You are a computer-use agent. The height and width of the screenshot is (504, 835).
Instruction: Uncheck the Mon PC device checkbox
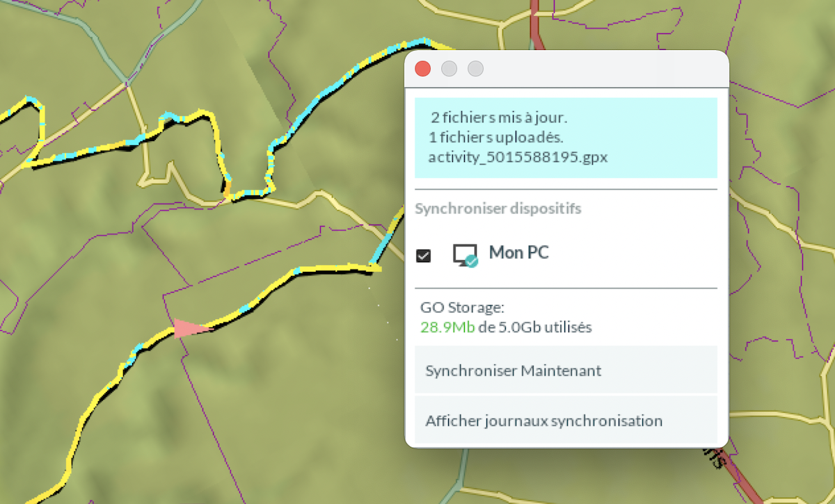click(x=423, y=255)
